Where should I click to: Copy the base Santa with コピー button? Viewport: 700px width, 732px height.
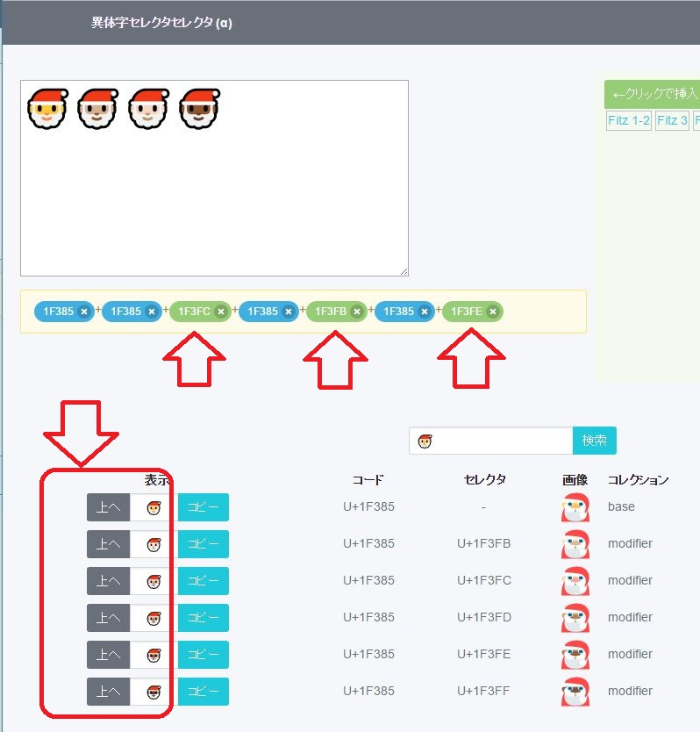click(204, 507)
